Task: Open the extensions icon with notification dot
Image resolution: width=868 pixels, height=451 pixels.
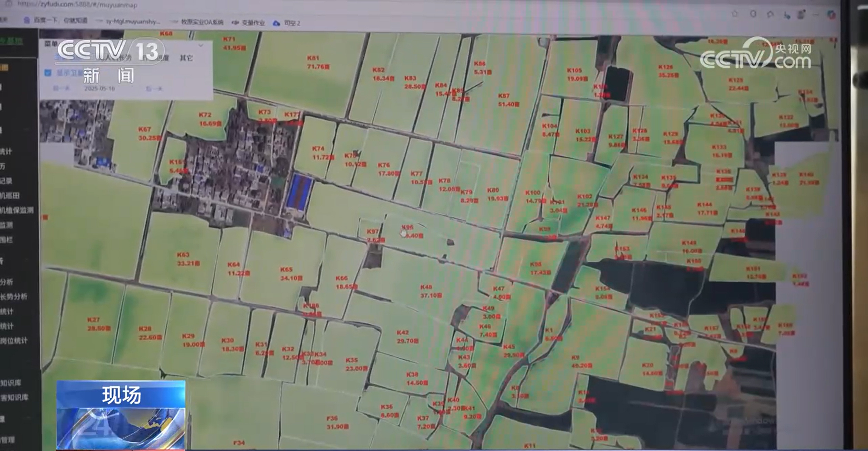Action: (x=801, y=14)
